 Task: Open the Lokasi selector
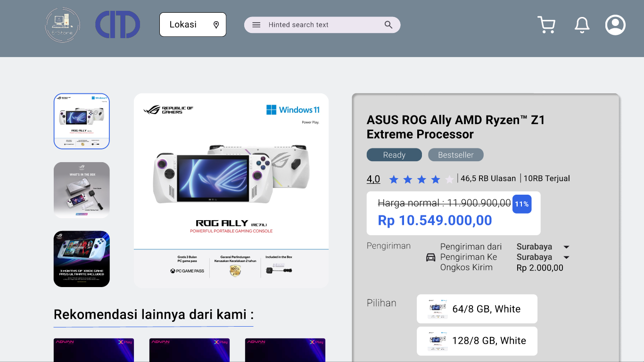(x=193, y=25)
